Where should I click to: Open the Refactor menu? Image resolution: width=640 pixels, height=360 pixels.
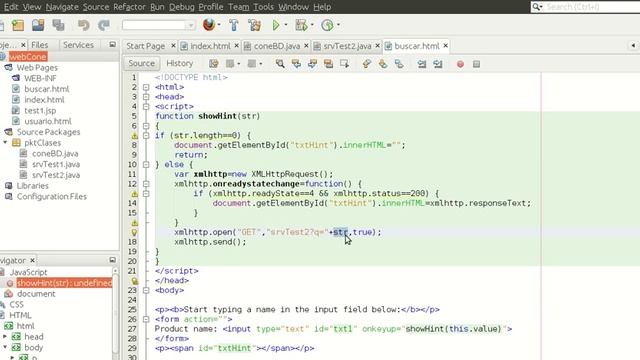(x=129, y=7)
